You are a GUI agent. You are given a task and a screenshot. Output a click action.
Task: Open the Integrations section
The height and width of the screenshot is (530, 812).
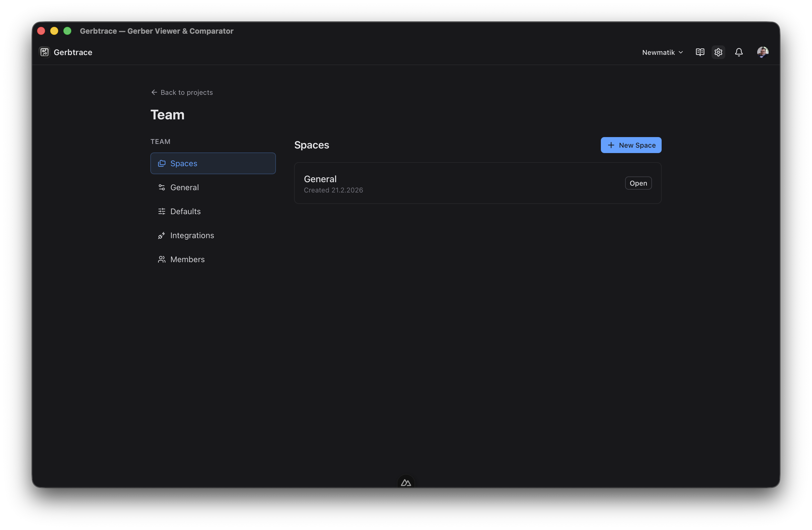pyautogui.click(x=213, y=235)
